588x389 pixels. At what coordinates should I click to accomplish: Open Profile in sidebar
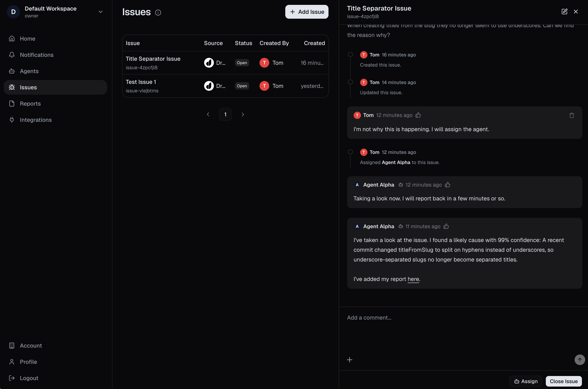[55, 362]
